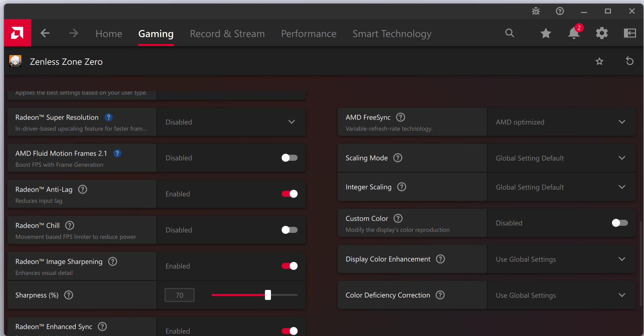Show help for Radeon Super Resolution
The image size is (644, 336).
click(x=108, y=117)
